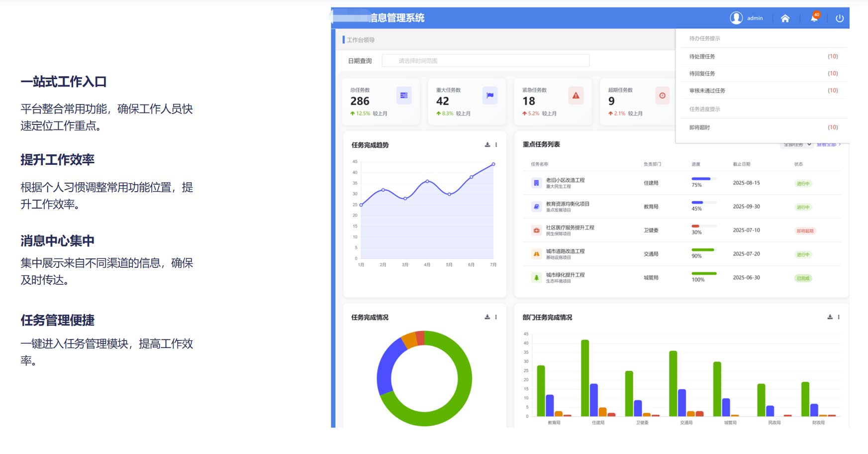Image resolution: width=868 pixels, height=454 pixels.
Task: Select 审核未通过任务 in the notification menu
Action: coord(707,91)
